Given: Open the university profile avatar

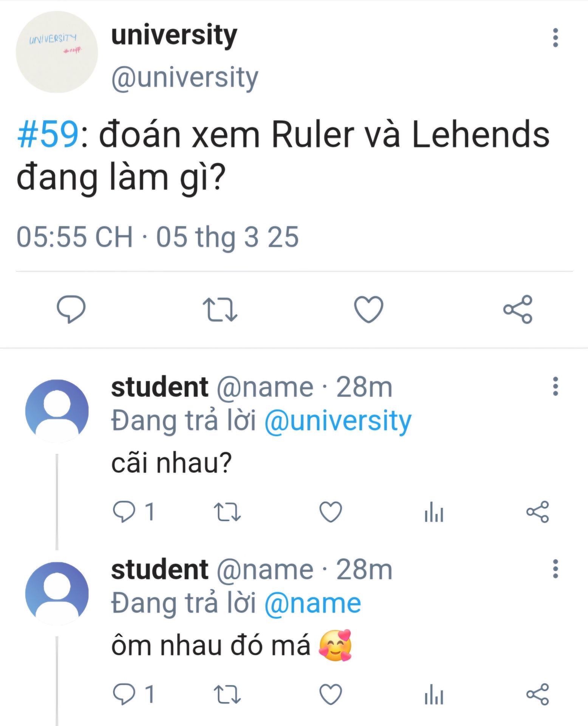Looking at the screenshot, I should point(57,52).
